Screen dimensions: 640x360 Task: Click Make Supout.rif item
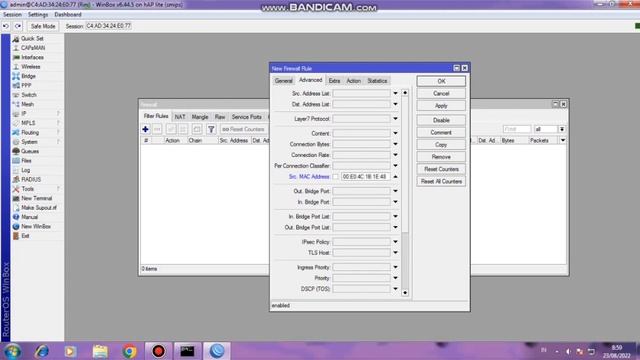coord(39,207)
